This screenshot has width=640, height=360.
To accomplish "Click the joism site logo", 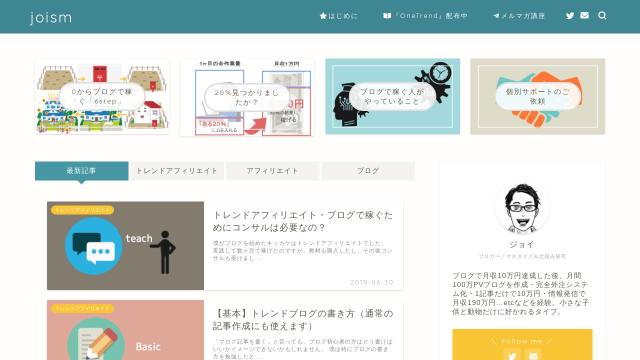I will (x=51, y=17).
